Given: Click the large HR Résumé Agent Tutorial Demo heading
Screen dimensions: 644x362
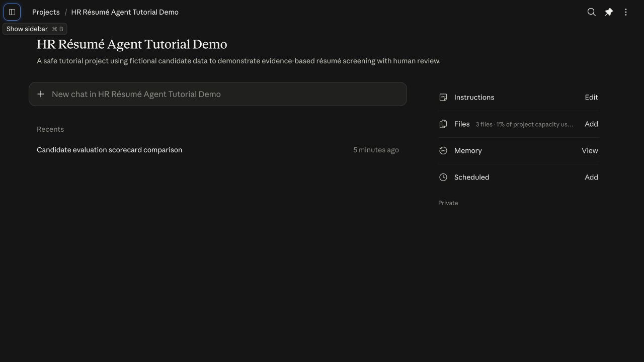Looking at the screenshot, I should coord(132,44).
